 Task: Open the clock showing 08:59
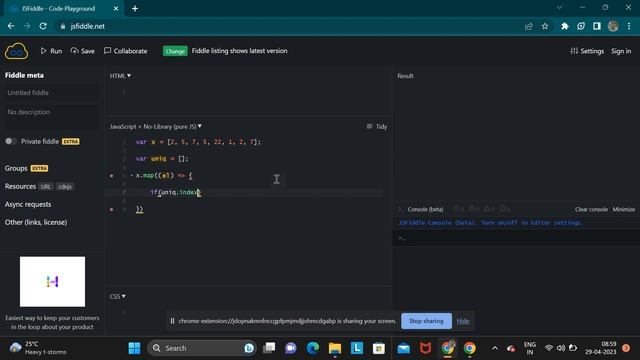coord(600,348)
